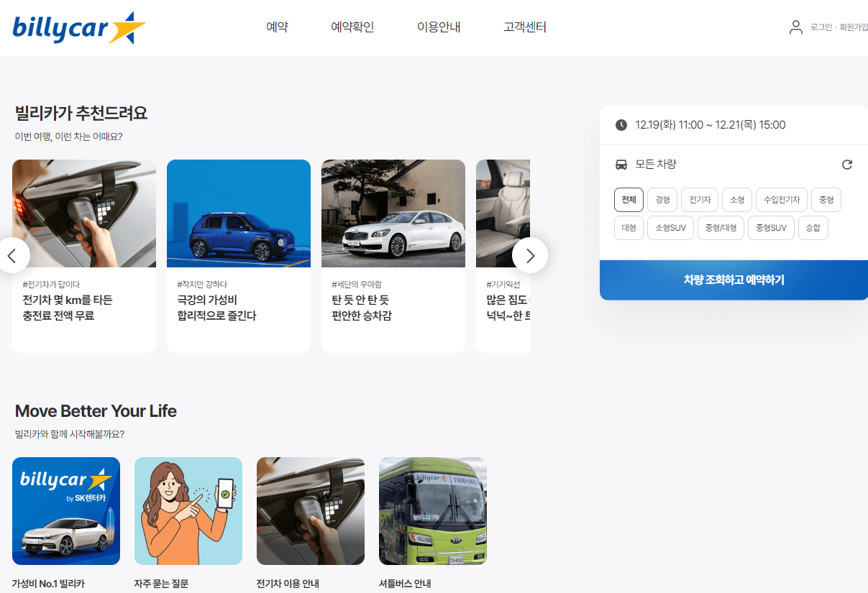
Task: Click the clock icon beside the rental dates
Action: (622, 124)
